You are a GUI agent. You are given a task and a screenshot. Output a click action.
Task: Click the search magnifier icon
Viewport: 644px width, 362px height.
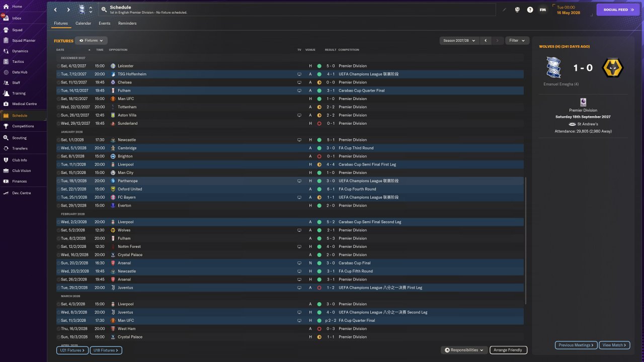tap(104, 10)
